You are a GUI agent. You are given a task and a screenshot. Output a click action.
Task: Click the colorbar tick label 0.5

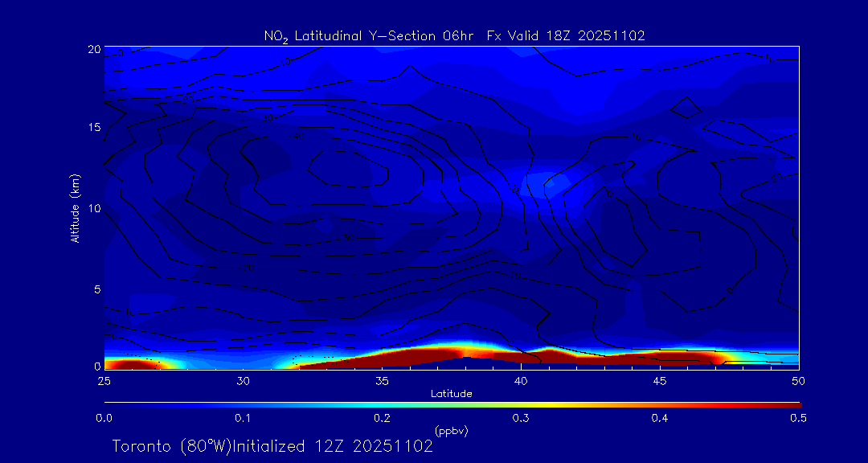click(x=798, y=419)
